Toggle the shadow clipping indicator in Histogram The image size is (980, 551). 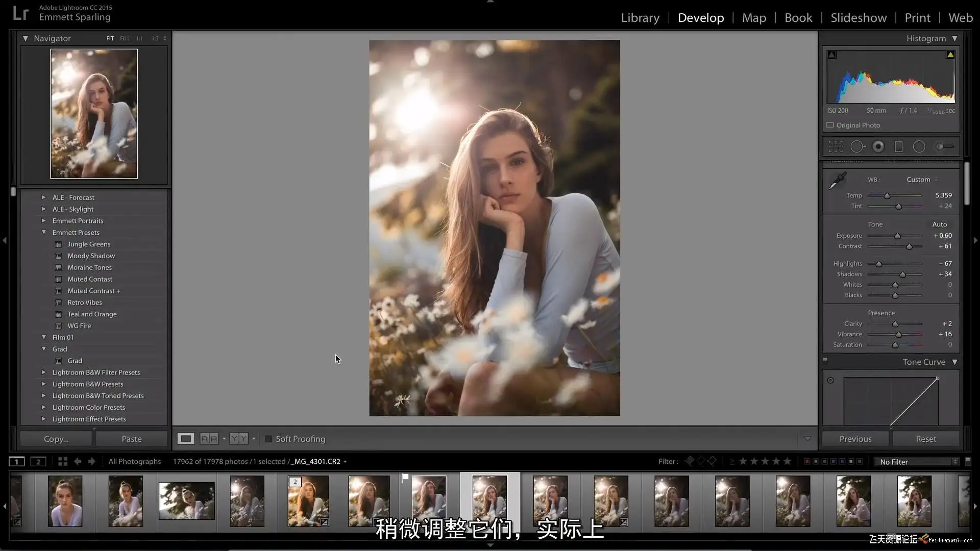point(832,55)
